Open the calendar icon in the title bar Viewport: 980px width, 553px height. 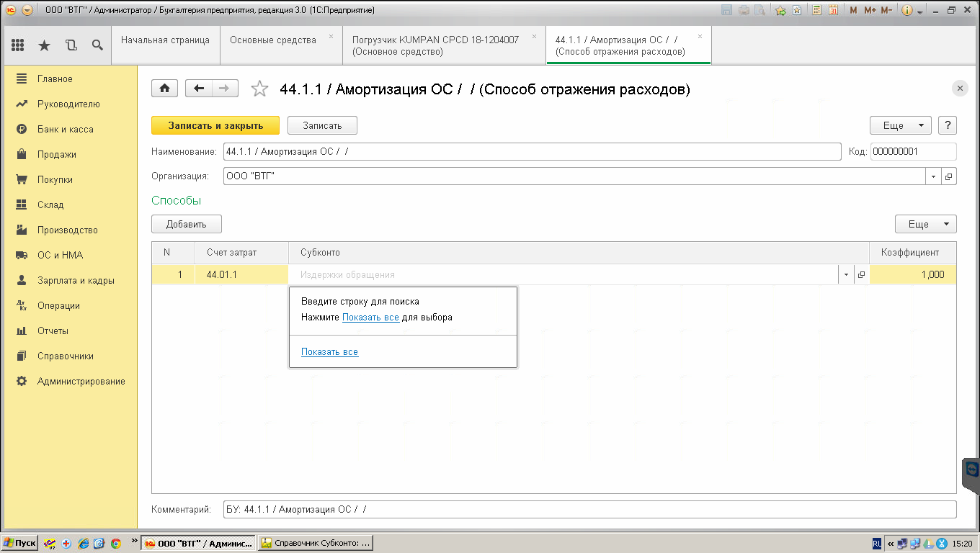click(833, 10)
